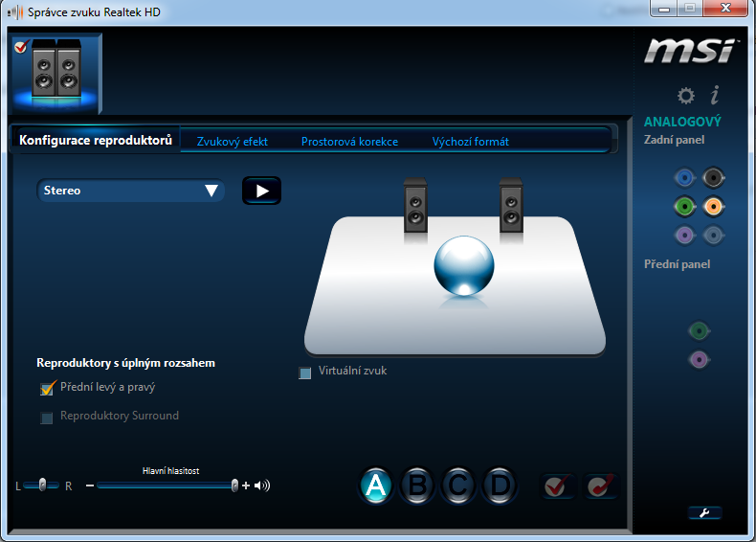Minimize the Realtek HD window
Viewport: 756px width, 542px height.
tap(664, 9)
